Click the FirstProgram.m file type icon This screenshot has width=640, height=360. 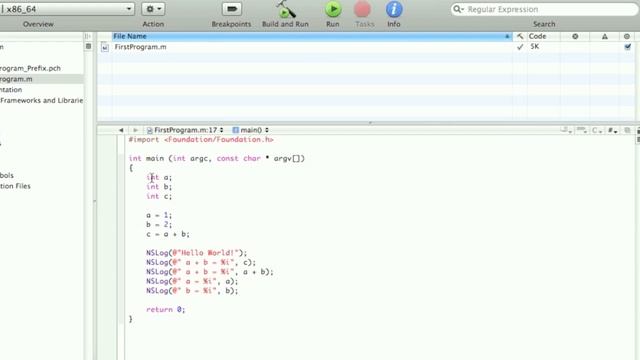pyautogui.click(x=105, y=47)
